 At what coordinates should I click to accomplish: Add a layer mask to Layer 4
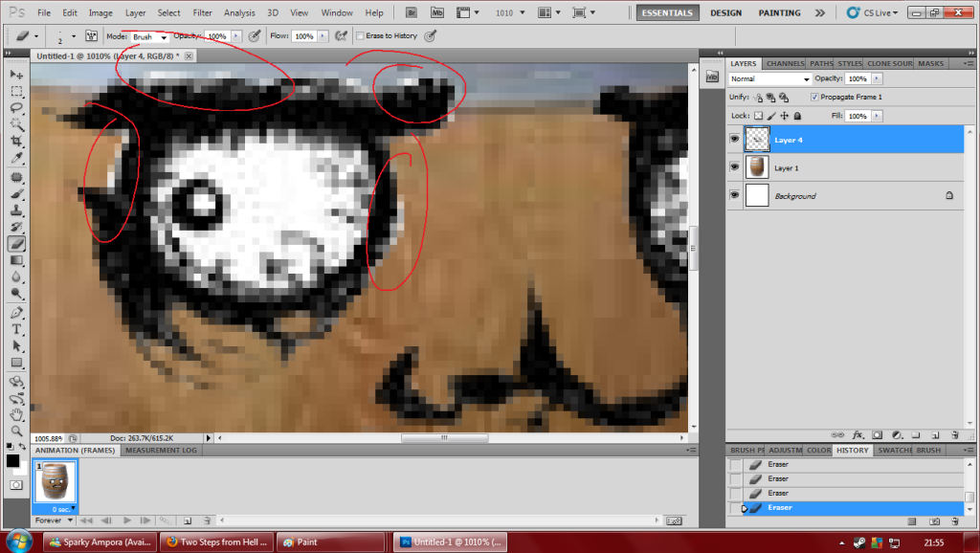point(878,435)
